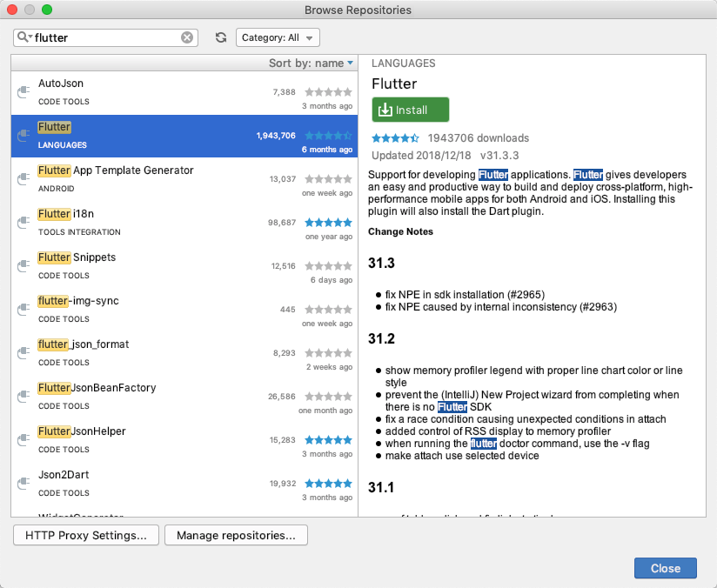Click the "make attach use selected device" note
The image size is (717, 588).
click(x=462, y=456)
